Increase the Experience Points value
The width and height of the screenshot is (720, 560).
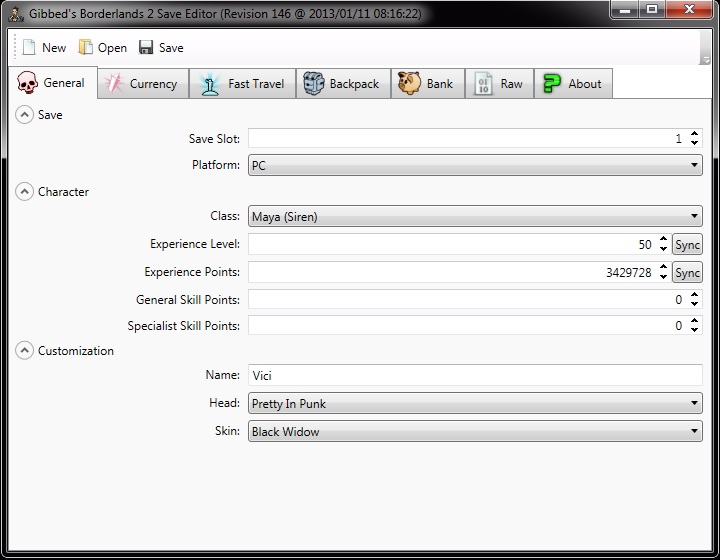click(x=663, y=268)
